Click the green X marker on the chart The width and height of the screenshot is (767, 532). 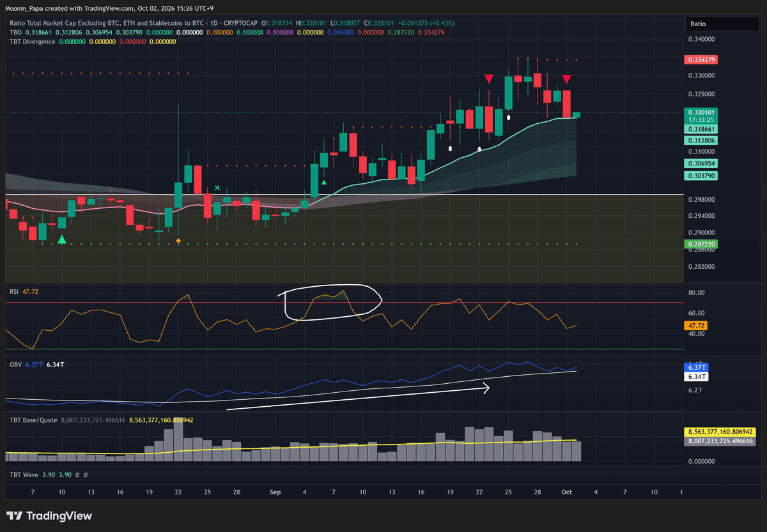(x=217, y=188)
